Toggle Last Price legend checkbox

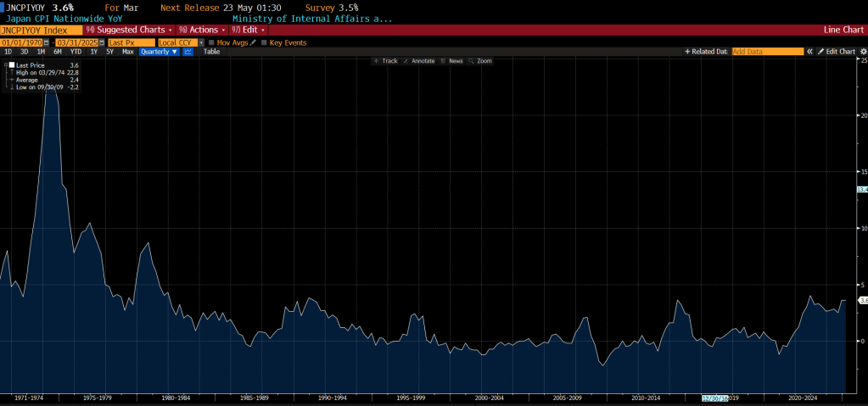pos(11,64)
